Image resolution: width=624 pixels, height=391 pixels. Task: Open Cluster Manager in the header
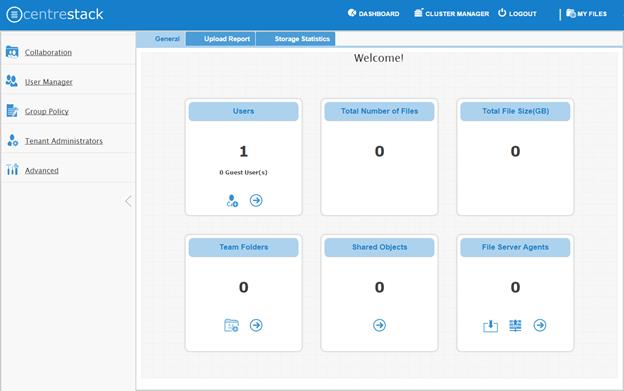pos(451,14)
